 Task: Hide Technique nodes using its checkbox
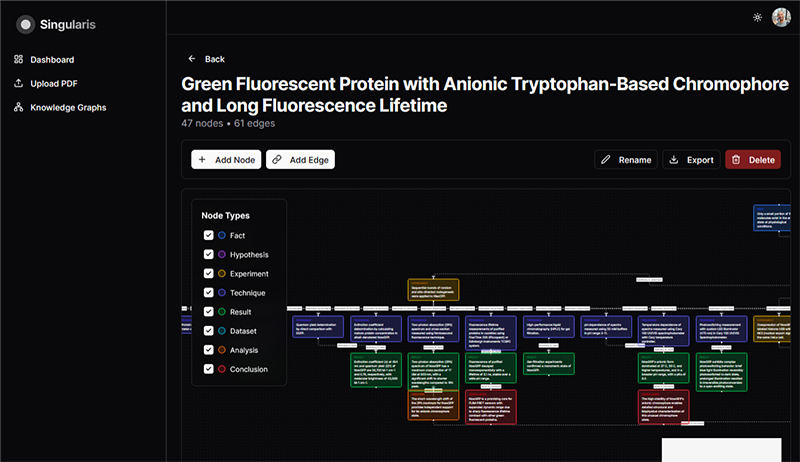[x=209, y=292]
